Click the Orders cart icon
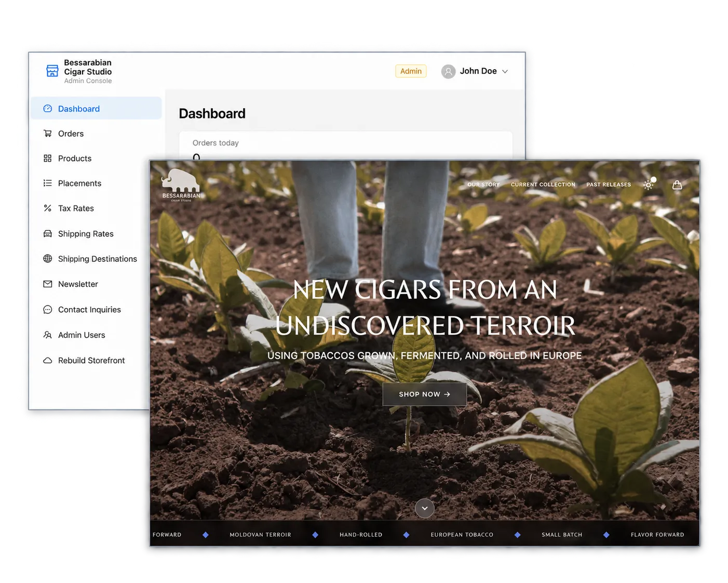This screenshot has height=583, width=728. point(48,134)
